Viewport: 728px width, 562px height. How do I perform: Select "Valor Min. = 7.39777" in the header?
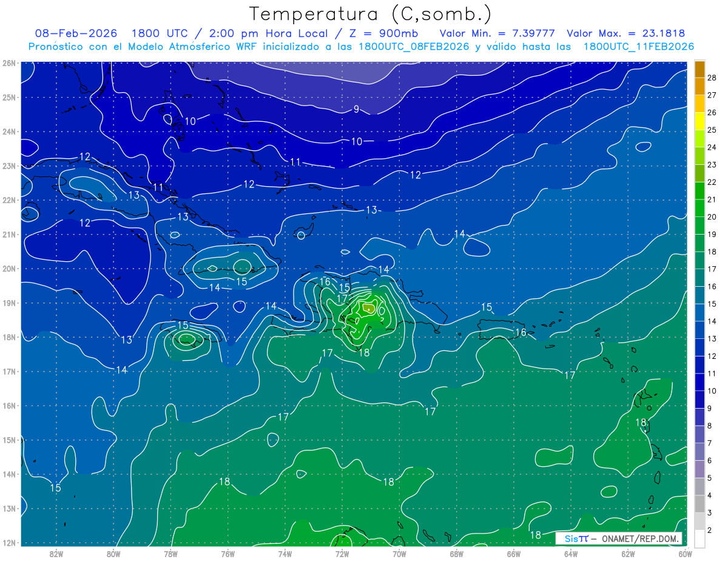pos(497,33)
